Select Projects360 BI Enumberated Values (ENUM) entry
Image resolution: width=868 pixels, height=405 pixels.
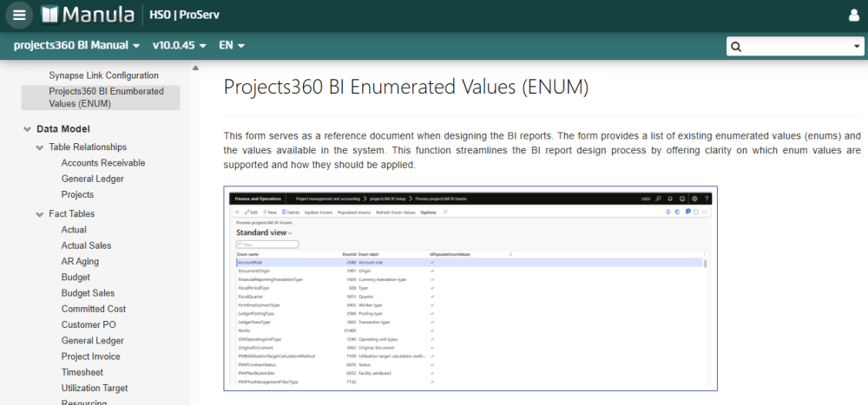tap(101, 97)
